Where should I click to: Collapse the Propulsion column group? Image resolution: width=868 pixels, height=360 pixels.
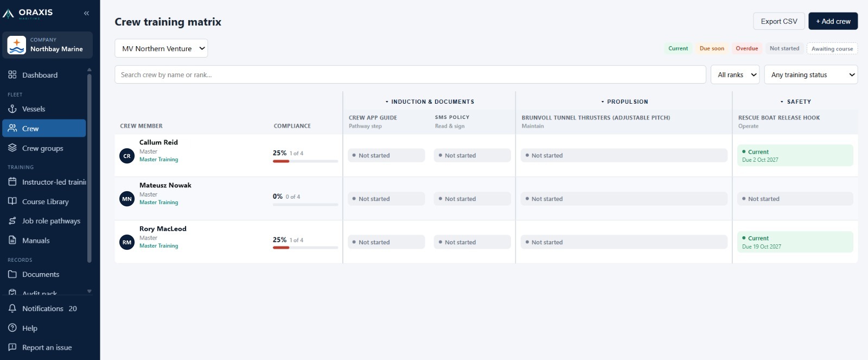click(624, 102)
